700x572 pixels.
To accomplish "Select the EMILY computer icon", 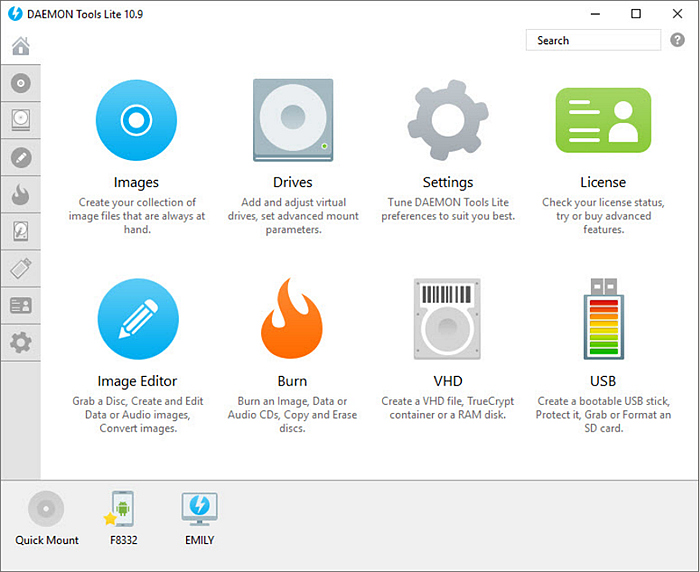I will click(x=200, y=509).
